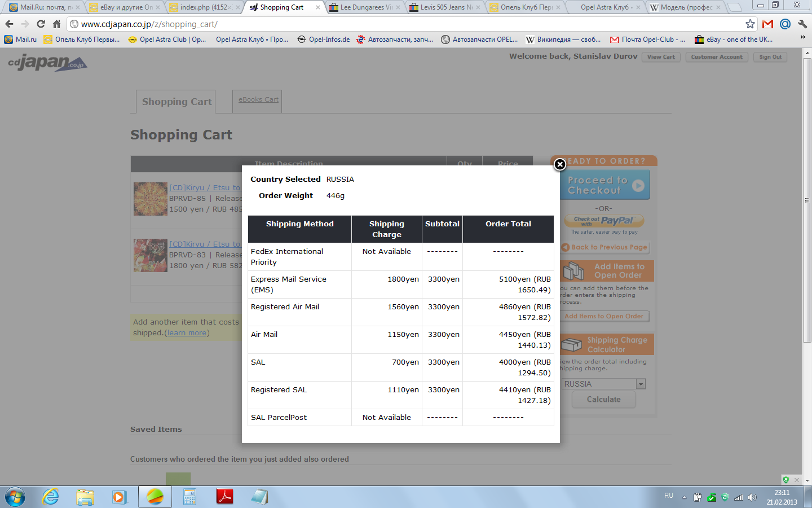This screenshot has height=508, width=812.
Task: Open new browser tab button
Action: [x=735, y=7]
